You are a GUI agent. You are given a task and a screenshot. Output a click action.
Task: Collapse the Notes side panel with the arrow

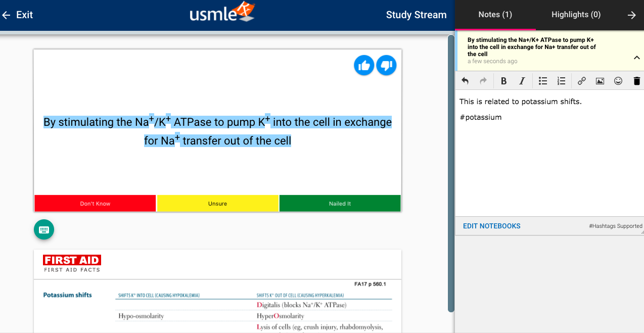tap(631, 15)
